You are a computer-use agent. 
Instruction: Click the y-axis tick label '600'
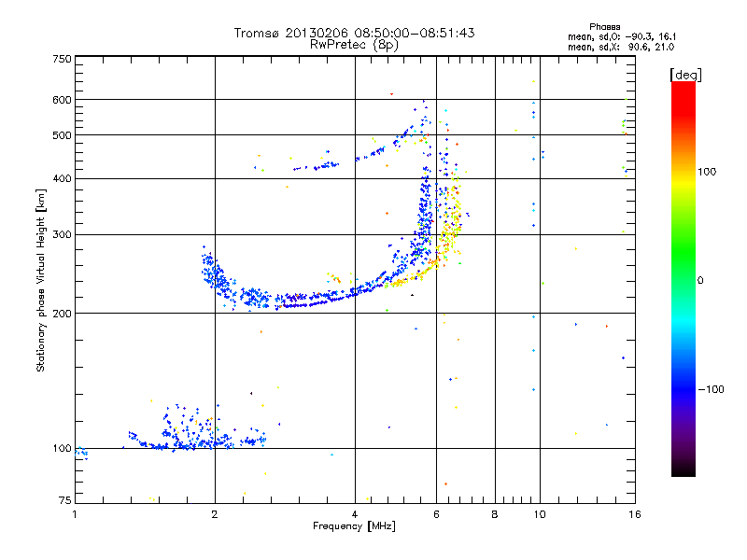pos(62,100)
